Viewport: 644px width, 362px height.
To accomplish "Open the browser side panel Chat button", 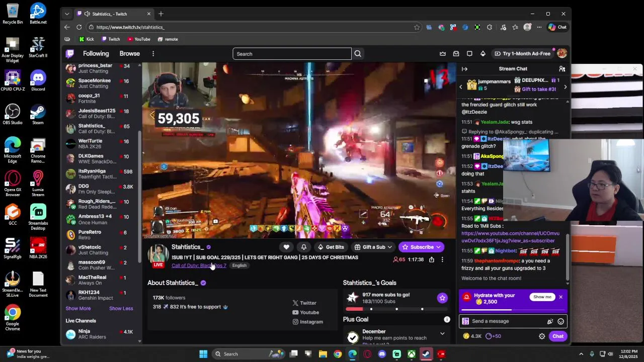I will pyautogui.click(x=557, y=27).
